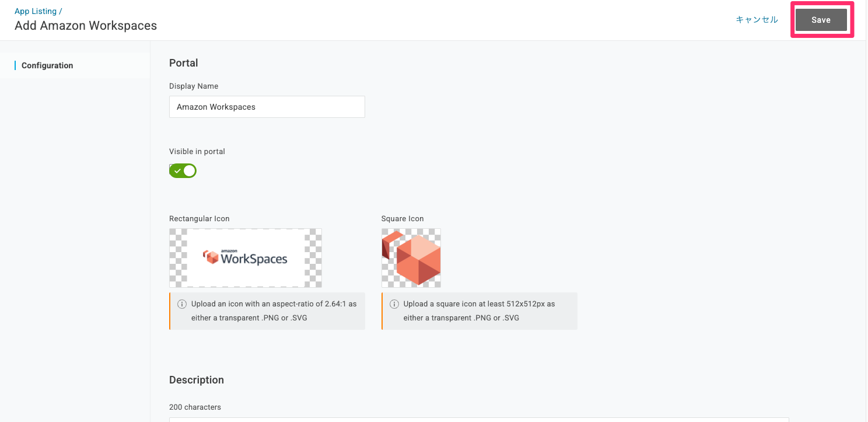868x422 pixels.
Task: Click the Description section heading
Action: coord(197,379)
